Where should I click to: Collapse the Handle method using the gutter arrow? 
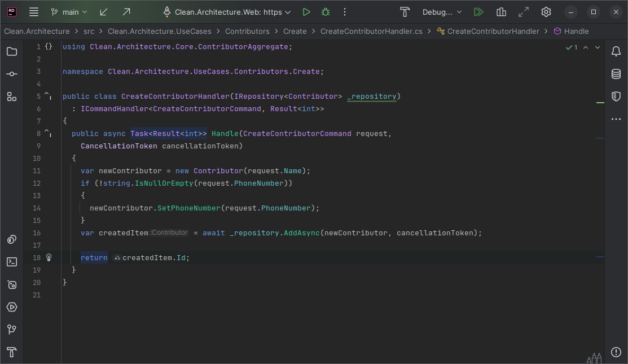[x=45, y=131]
